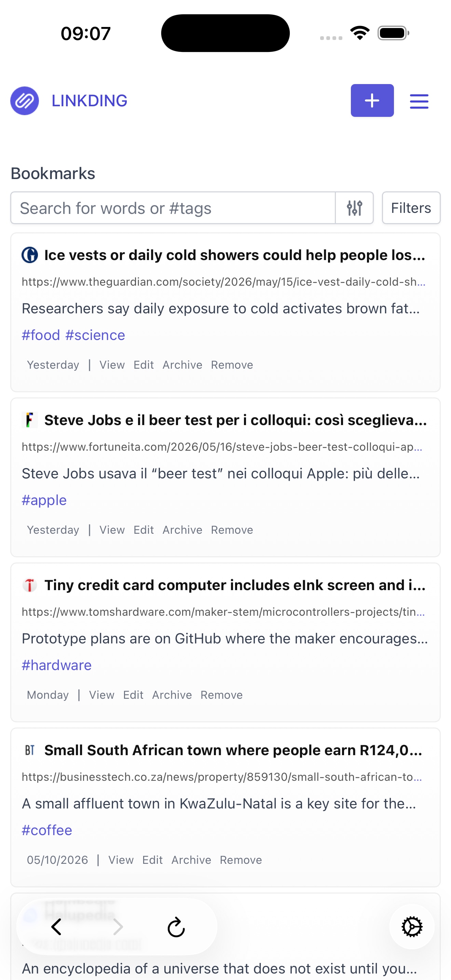The width and height of the screenshot is (451, 980).
Task: Open the hamburger navigation menu
Action: coord(419,101)
